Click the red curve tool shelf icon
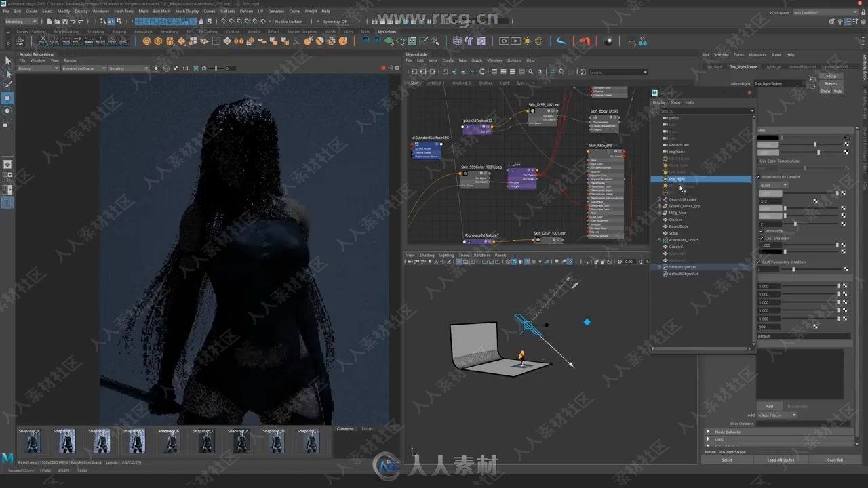 (585, 41)
